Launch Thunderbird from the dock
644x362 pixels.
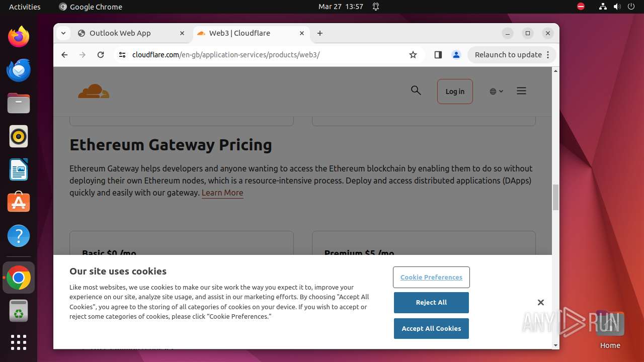coord(19,70)
